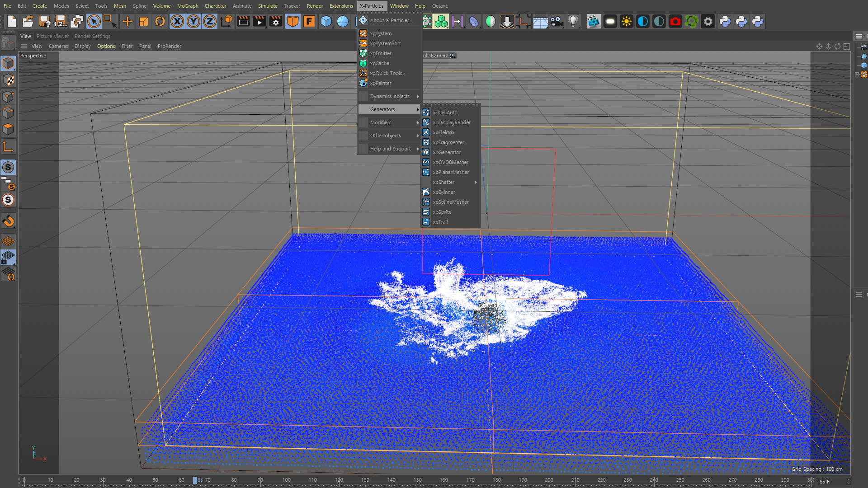
Task: Click the timeline playhead at frame 65
Action: pos(195,480)
